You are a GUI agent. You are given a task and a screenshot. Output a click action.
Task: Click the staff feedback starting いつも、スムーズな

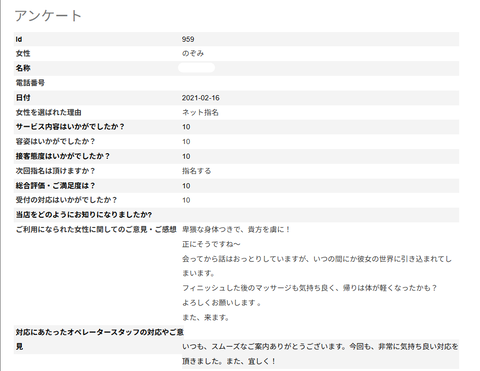(320, 354)
